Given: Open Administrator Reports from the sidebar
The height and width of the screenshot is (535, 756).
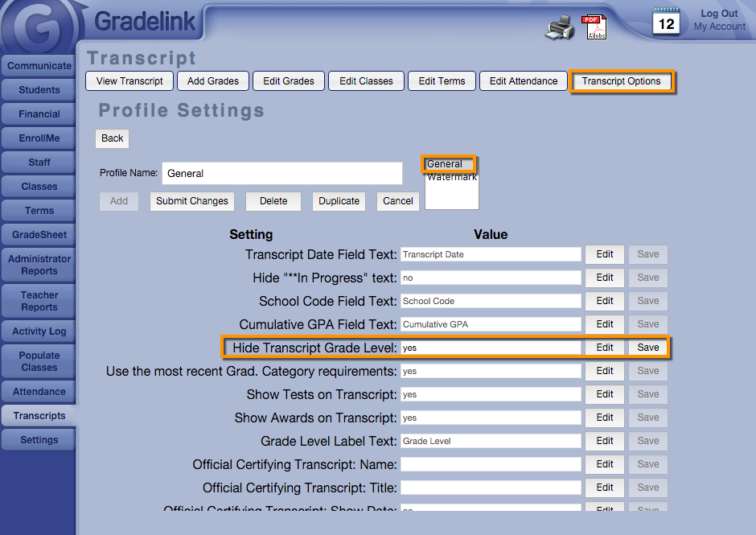Looking at the screenshot, I should [x=39, y=265].
